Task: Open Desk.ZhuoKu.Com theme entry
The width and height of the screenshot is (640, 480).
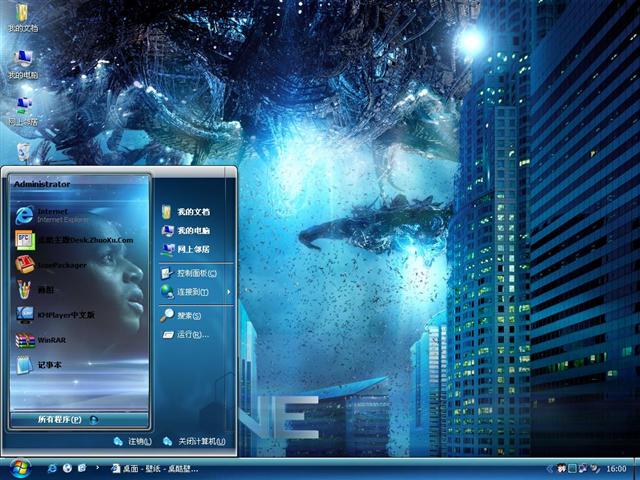Action: pyautogui.click(x=74, y=240)
